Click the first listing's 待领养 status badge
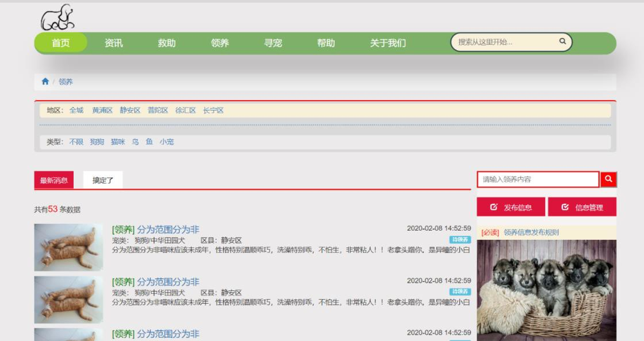The image size is (644, 341). 460,240
